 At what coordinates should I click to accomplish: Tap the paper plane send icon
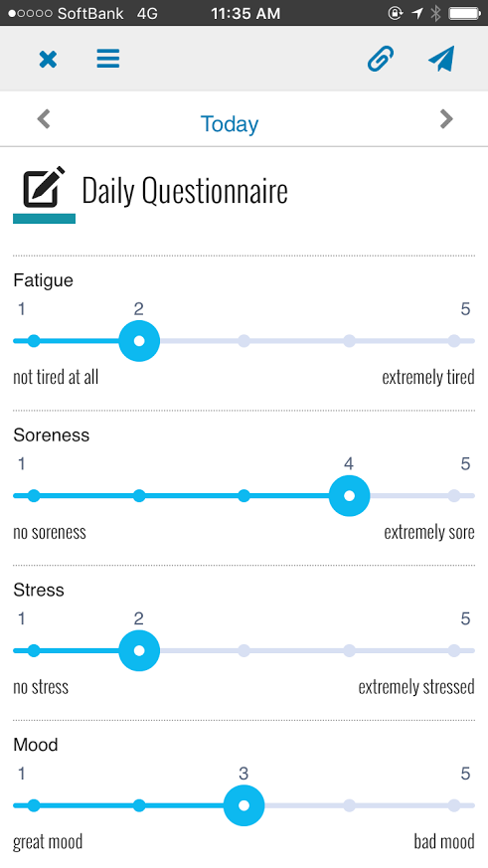tap(441, 59)
